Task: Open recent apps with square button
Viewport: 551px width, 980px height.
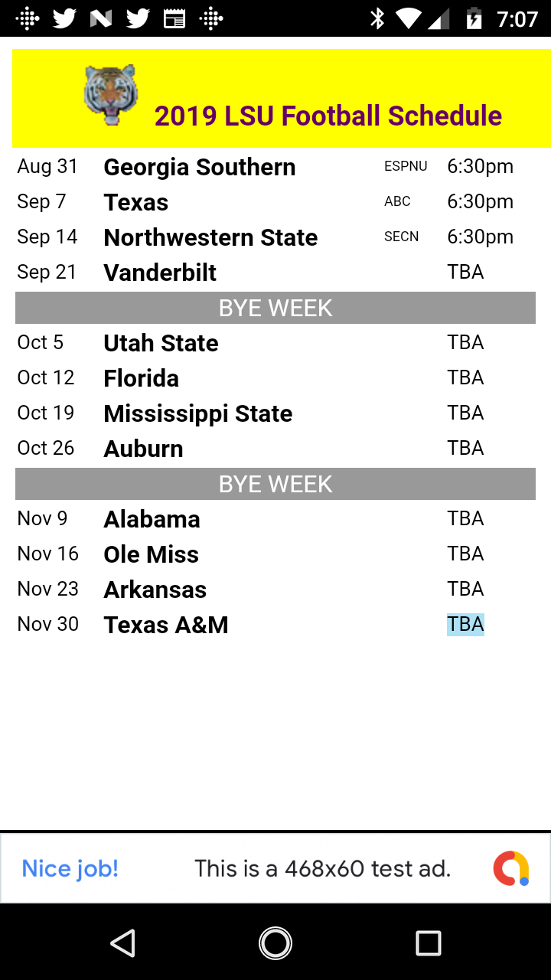Action: (428, 943)
